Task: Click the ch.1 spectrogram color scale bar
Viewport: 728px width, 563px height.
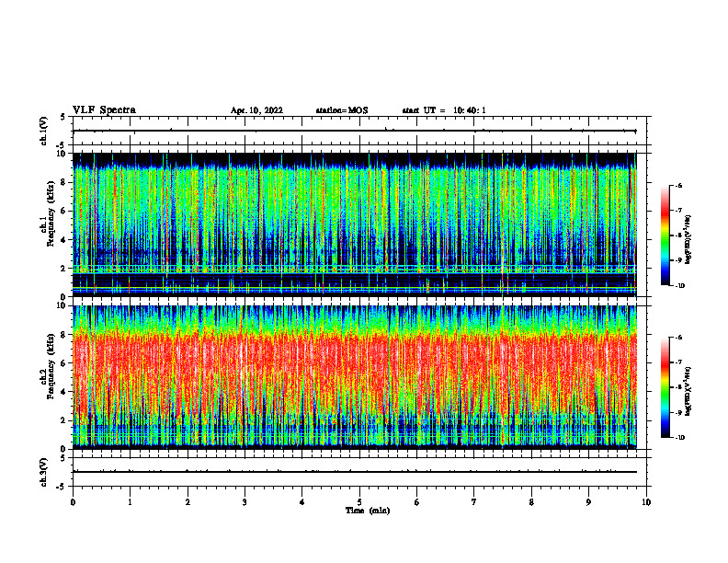Action: point(665,236)
